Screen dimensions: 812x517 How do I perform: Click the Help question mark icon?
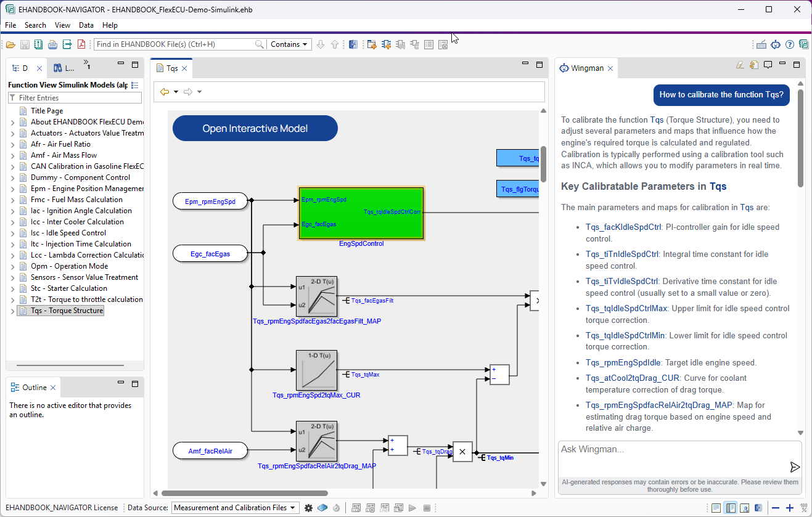tap(790, 45)
